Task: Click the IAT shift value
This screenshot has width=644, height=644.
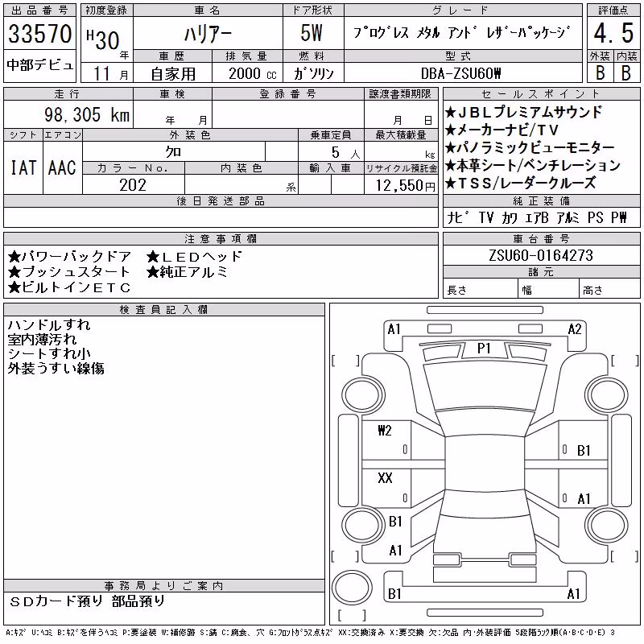Action: point(23,167)
